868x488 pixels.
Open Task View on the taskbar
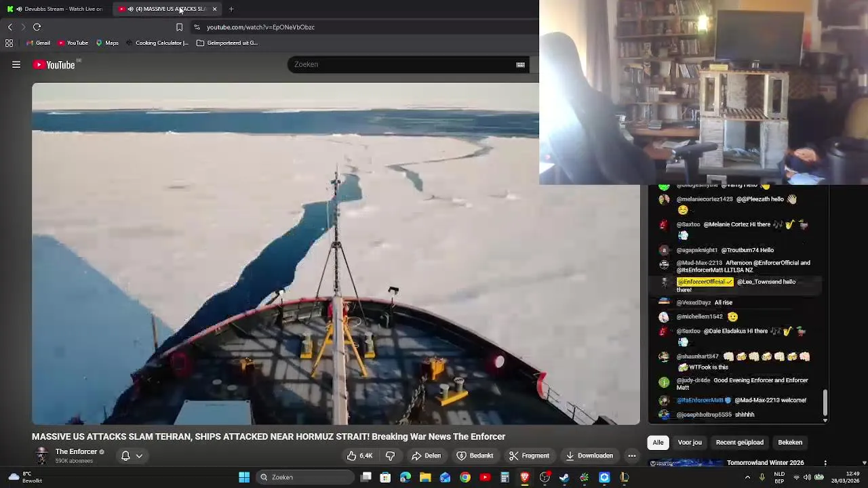coord(366,477)
